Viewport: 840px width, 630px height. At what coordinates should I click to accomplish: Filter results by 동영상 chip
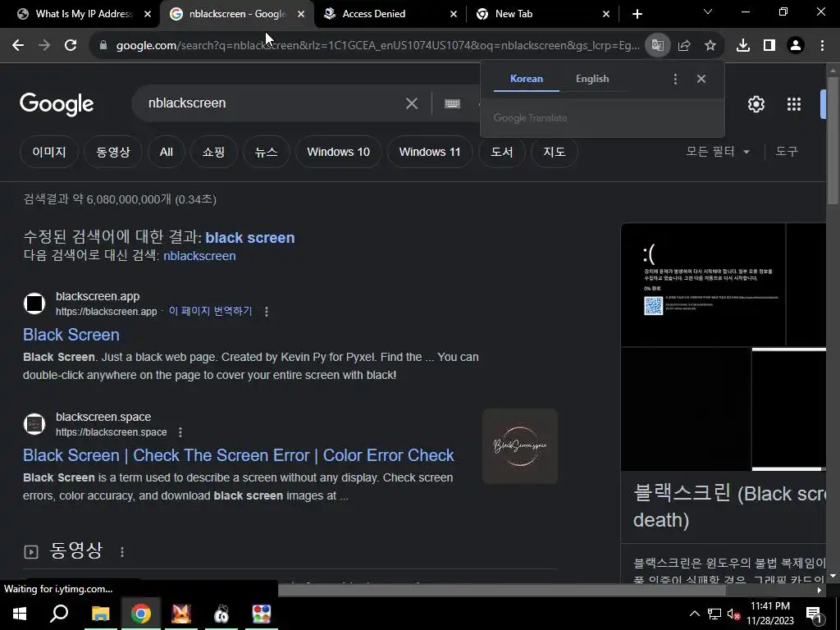pos(113,152)
